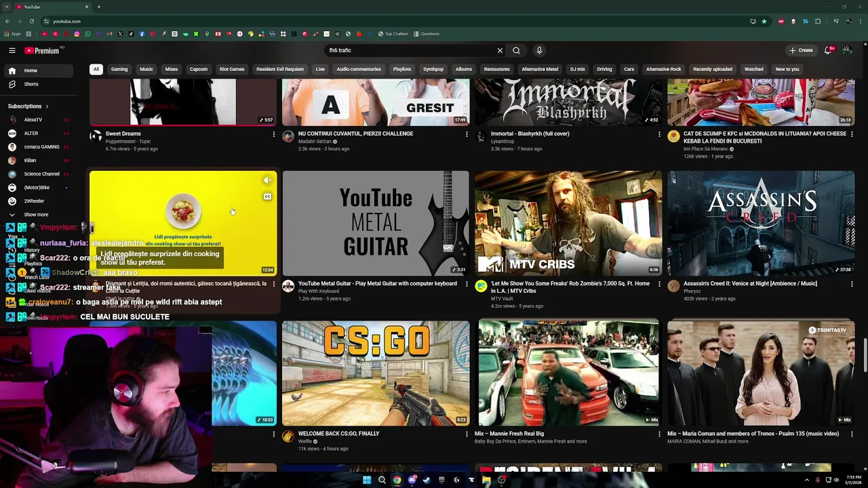Select the Capcom filter chip
The image size is (868, 488).
(199, 69)
